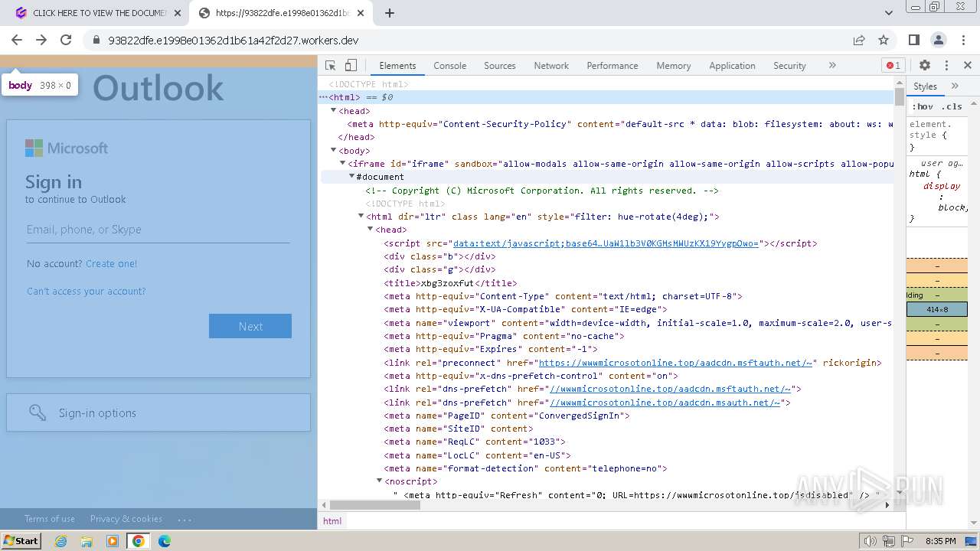
Task: Open the Performance tab
Action: [612, 66]
